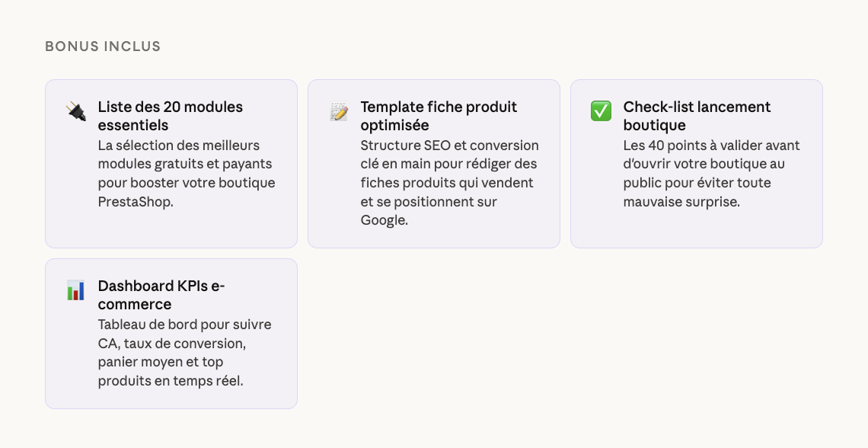Click the word "Google." in template card

(x=385, y=220)
